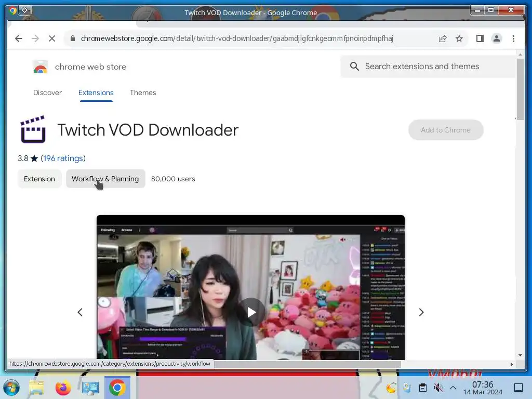This screenshot has width=532, height=399.
Task: Click the night mode tray icon
Action: (391, 388)
